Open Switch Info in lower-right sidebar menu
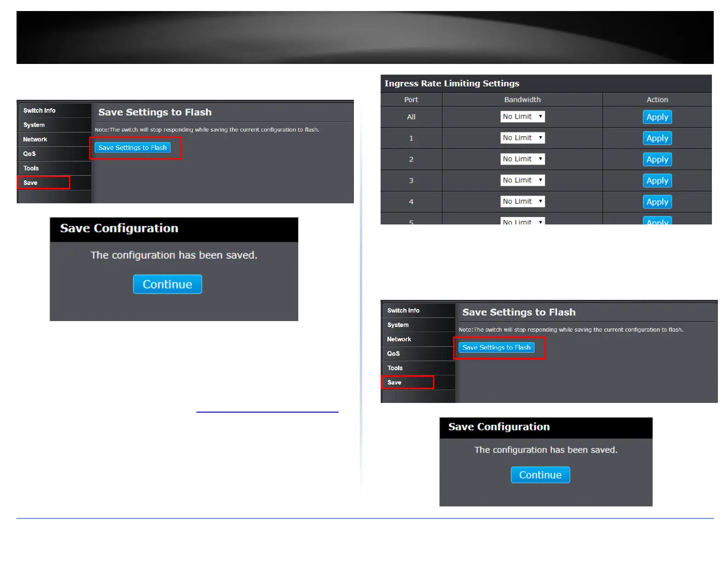728x563 pixels. [x=418, y=310]
